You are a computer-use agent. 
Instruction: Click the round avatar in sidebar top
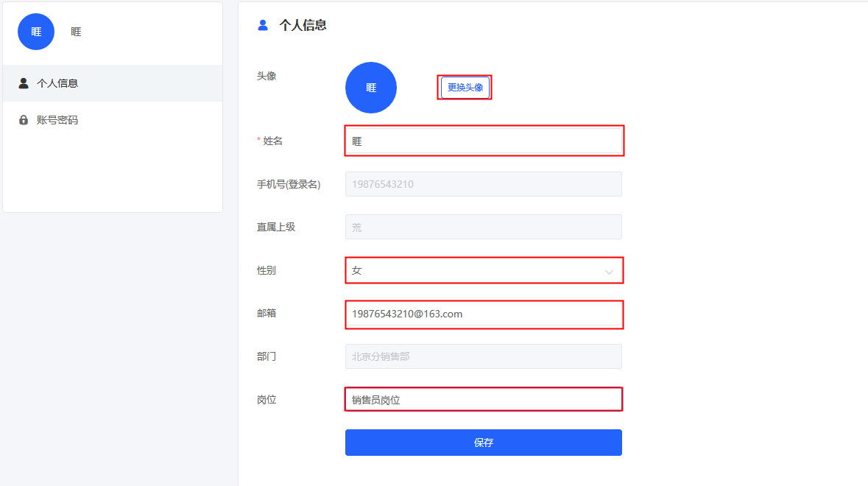[x=36, y=32]
